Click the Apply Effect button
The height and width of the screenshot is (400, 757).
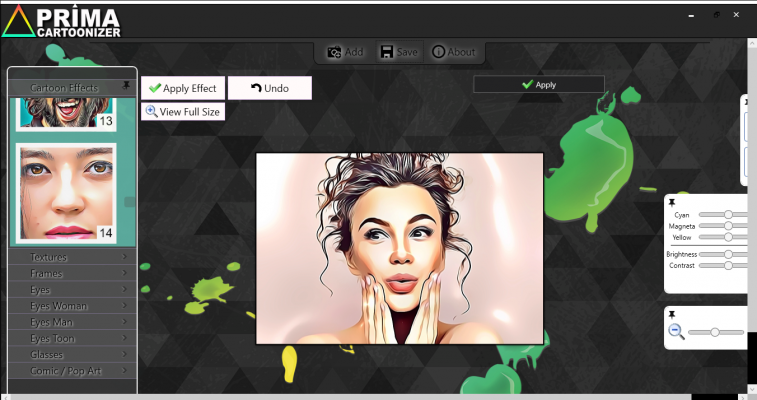coord(183,88)
